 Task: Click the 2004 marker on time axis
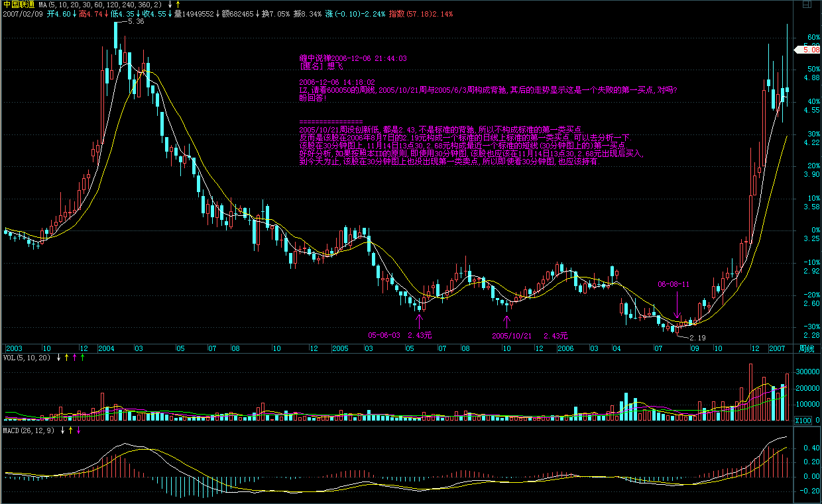point(107,348)
